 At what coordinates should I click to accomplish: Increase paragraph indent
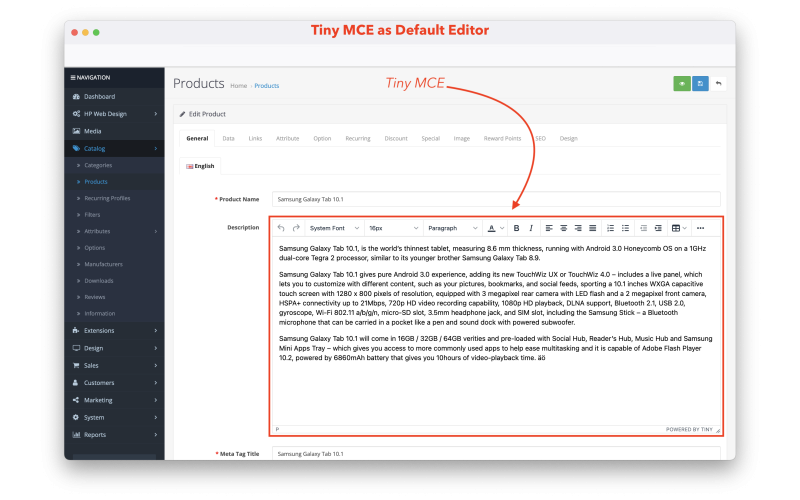(x=658, y=228)
